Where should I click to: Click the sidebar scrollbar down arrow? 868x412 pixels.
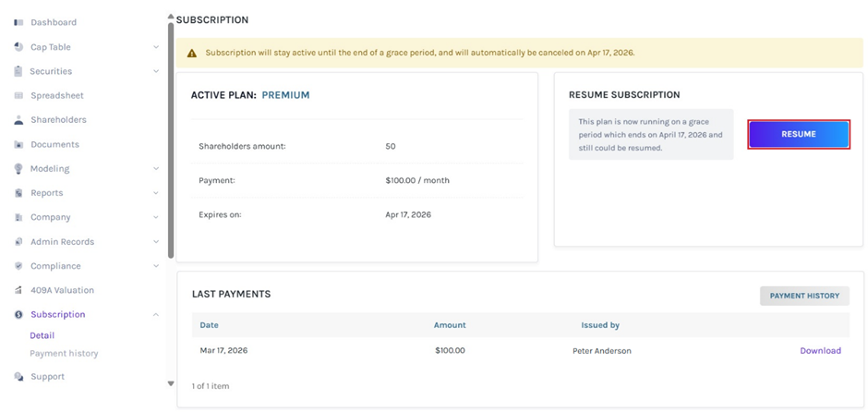point(171,383)
